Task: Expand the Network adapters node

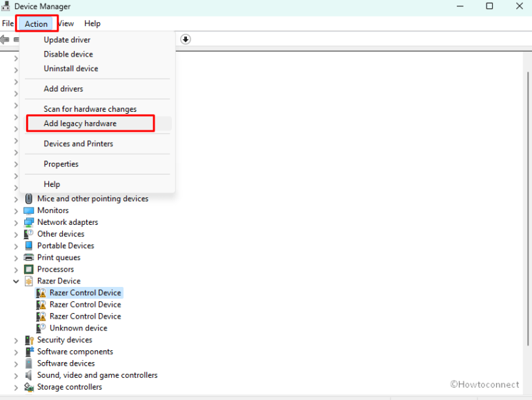Action: pos(16,223)
